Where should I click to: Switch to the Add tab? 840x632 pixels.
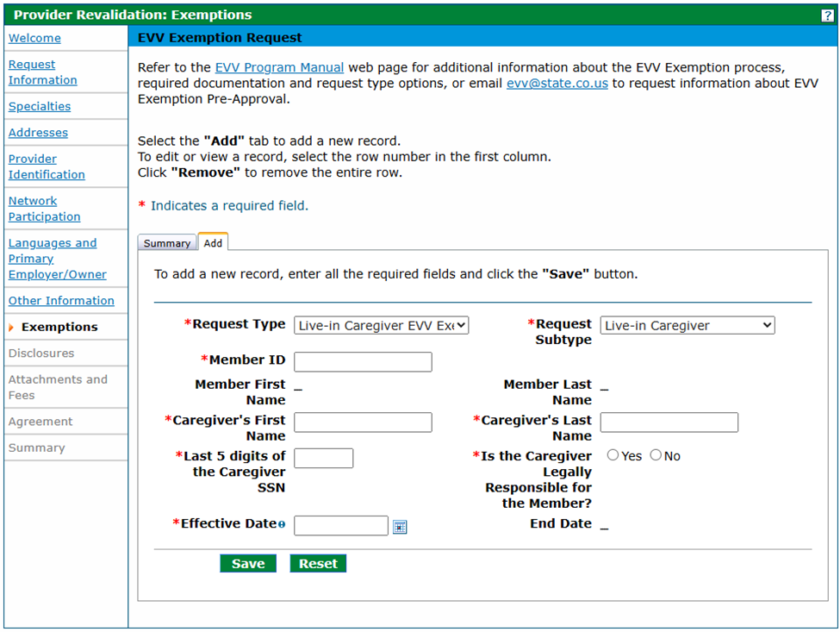(213, 242)
